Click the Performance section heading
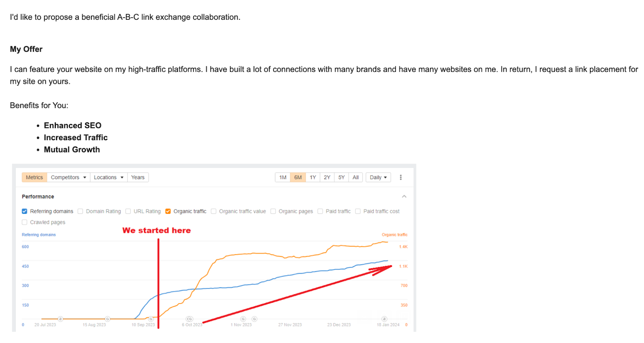The width and height of the screenshot is (644, 343). [x=38, y=196]
